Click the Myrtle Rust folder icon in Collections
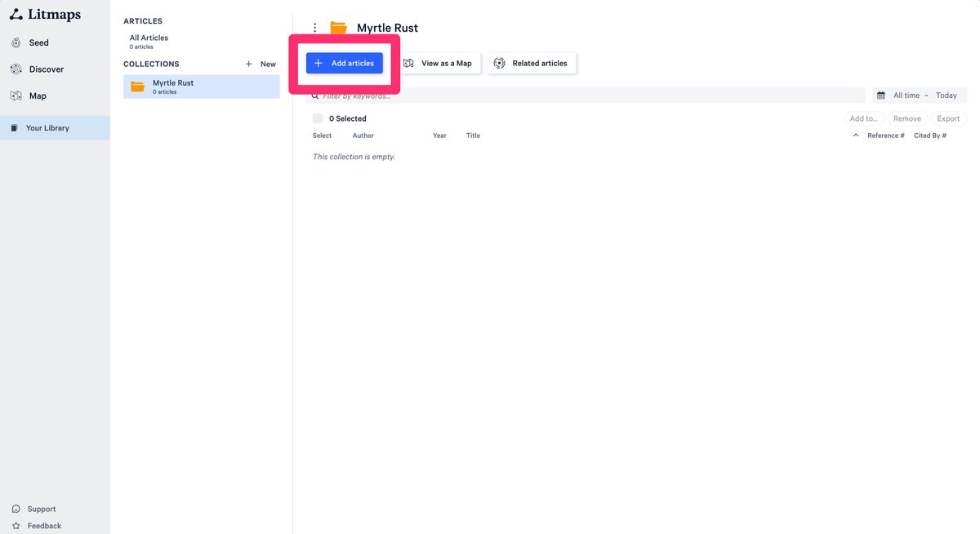Screen dimensions: 980x534 [138, 87]
